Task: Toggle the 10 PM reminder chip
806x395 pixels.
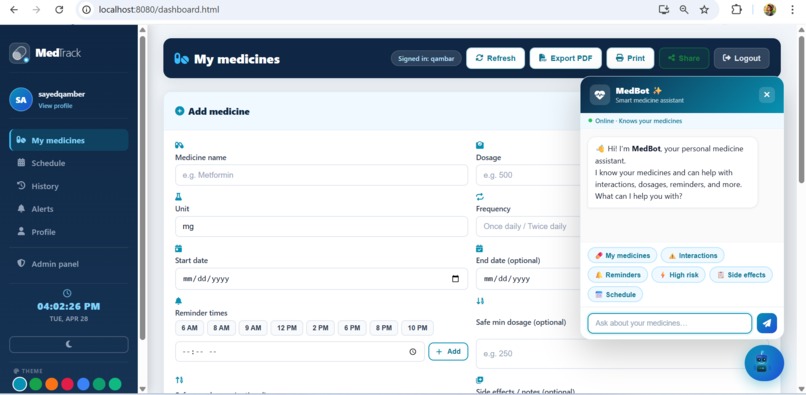Action: (417, 328)
